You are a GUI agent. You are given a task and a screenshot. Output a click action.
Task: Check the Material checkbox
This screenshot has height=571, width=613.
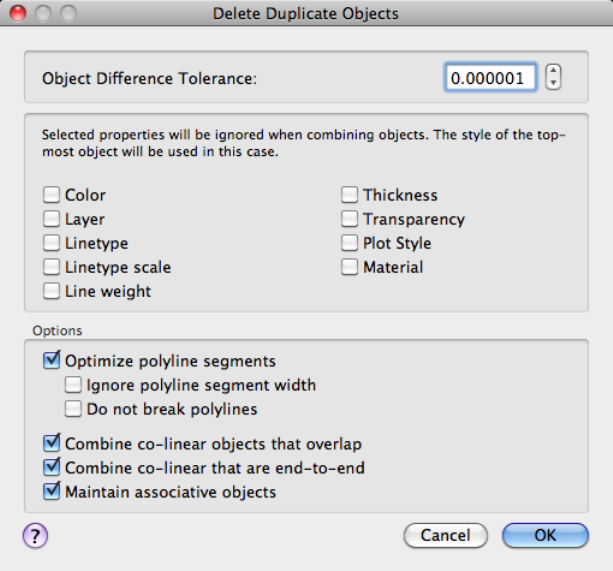(x=350, y=267)
